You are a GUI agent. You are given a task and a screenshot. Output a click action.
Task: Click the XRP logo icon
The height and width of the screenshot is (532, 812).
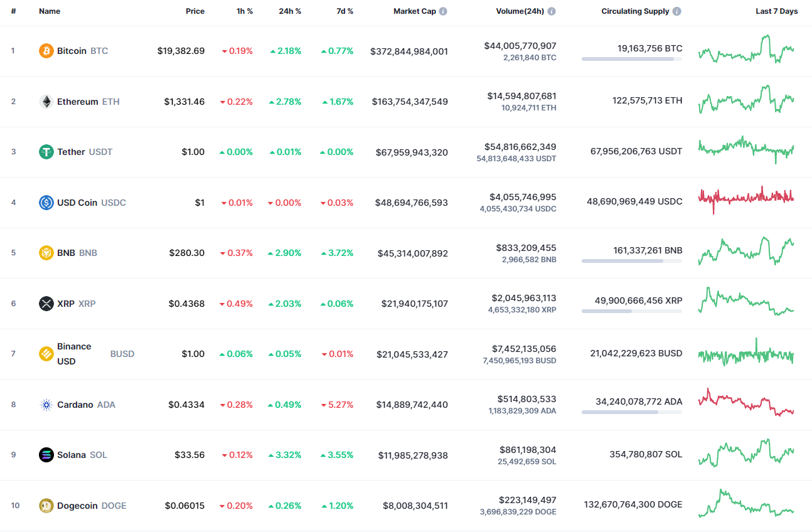pyautogui.click(x=46, y=303)
